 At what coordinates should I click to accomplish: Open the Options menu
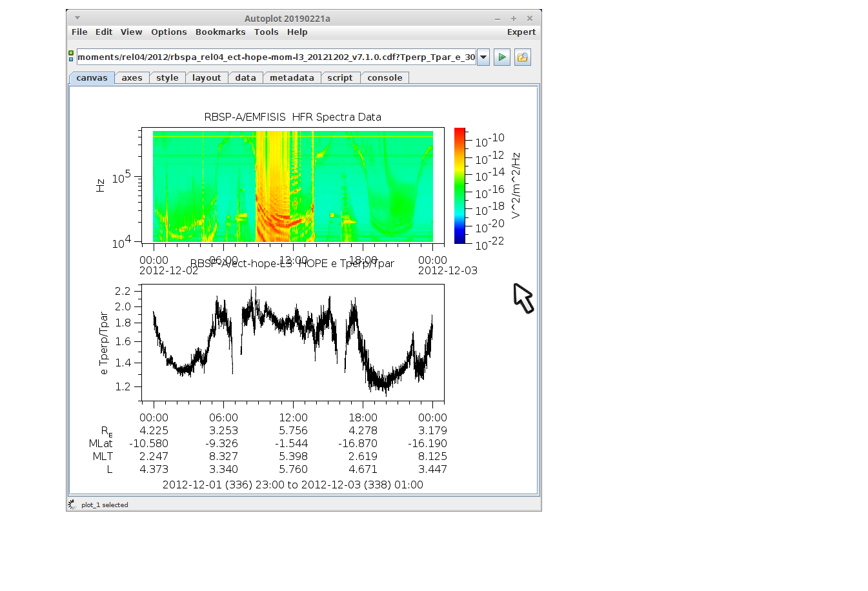pyautogui.click(x=168, y=32)
